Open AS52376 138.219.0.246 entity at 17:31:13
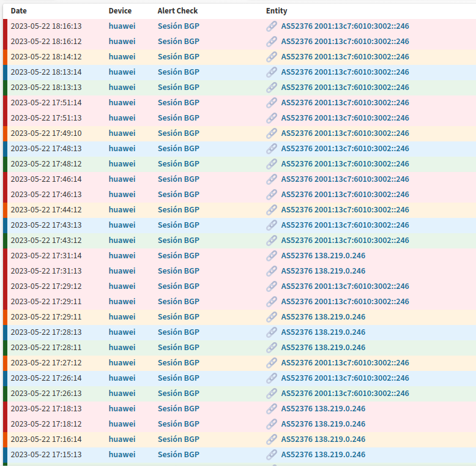 323,271
